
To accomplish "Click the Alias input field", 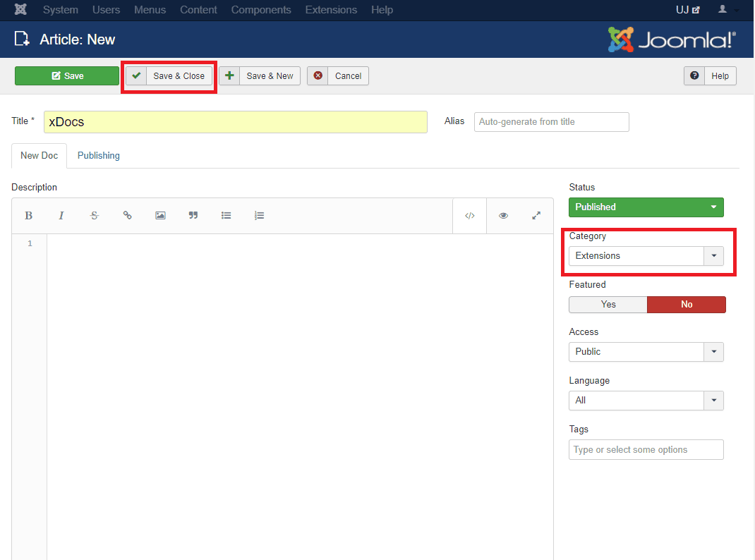I will pyautogui.click(x=551, y=122).
